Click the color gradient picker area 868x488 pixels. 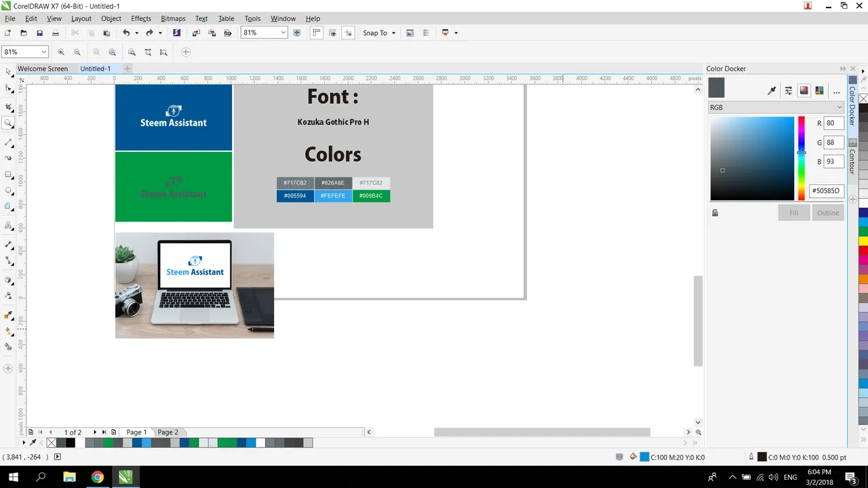coord(752,159)
